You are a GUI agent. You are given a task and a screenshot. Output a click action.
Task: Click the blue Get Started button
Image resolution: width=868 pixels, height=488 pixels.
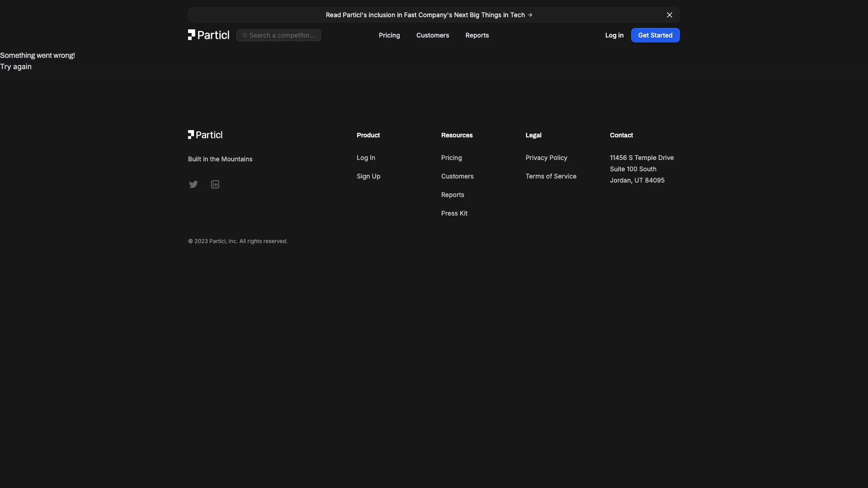click(x=655, y=35)
